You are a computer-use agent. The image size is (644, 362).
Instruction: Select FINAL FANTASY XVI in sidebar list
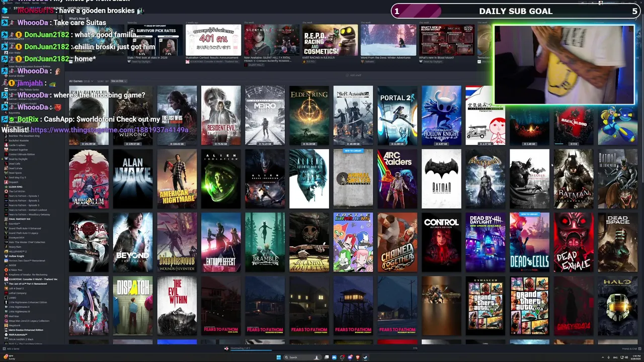coord(19,219)
